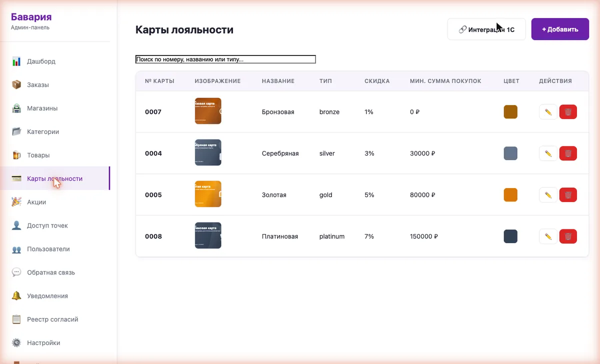Open the Золотая card image thumbnail
Screen dimensions: 600x364
(x=208, y=194)
